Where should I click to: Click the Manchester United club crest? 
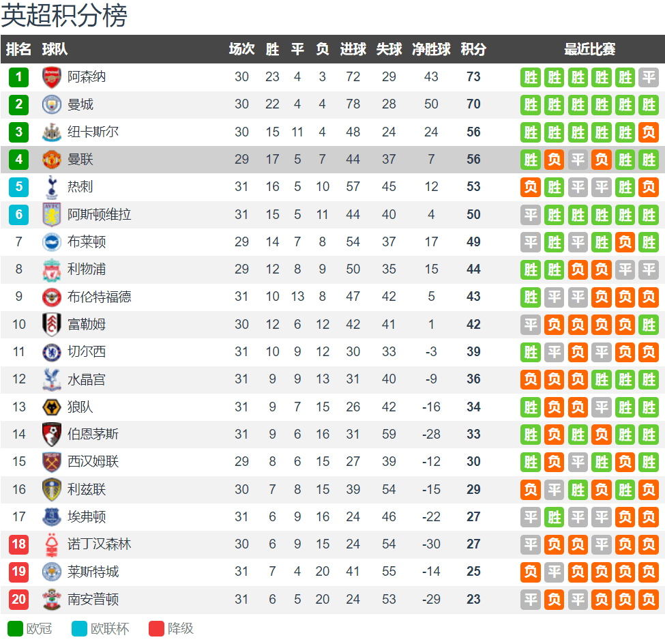point(52,160)
